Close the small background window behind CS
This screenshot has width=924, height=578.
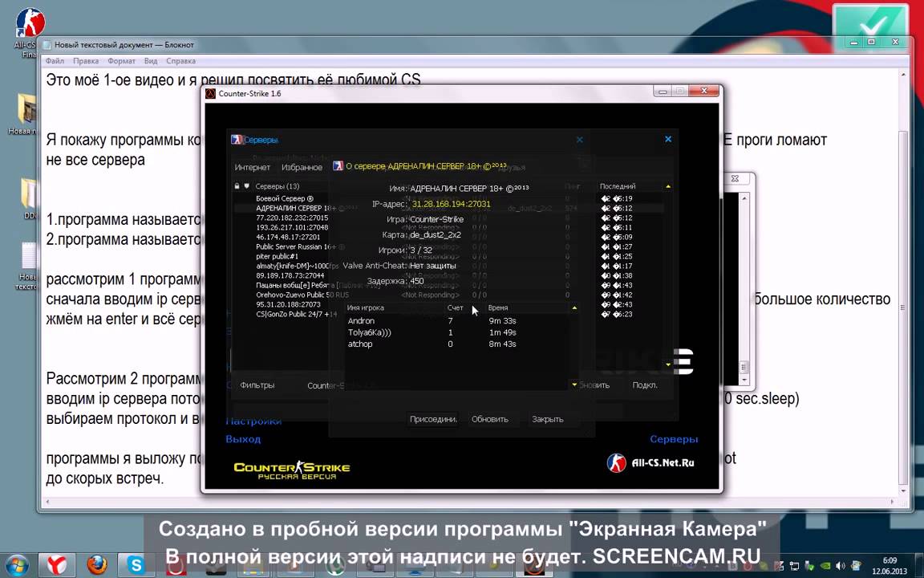pyautogui.click(x=735, y=178)
